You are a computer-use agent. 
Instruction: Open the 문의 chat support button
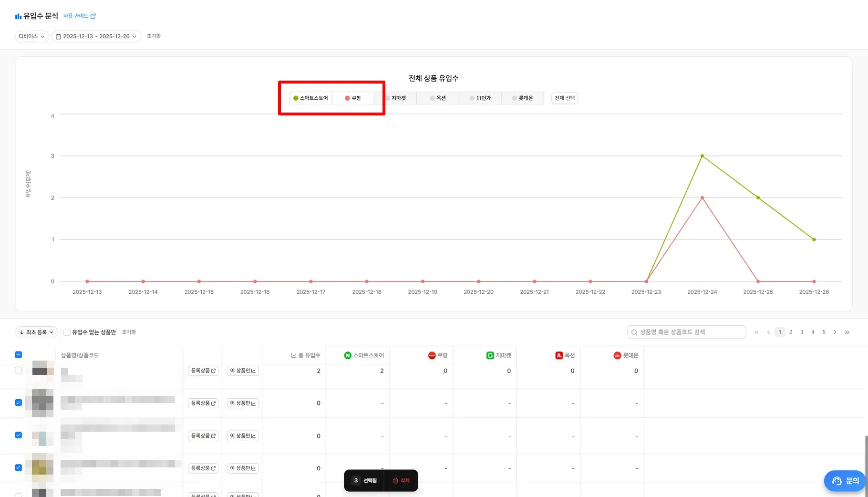(x=845, y=481)
